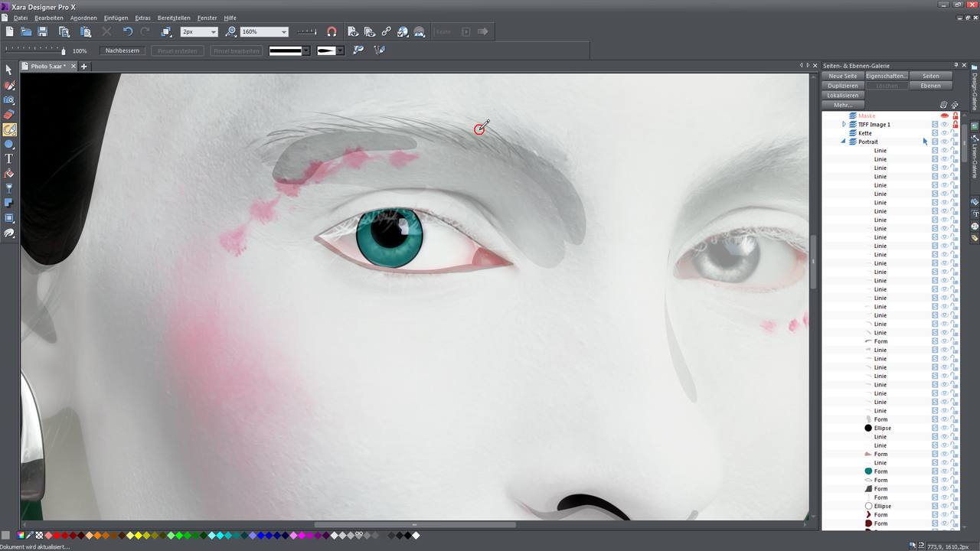Screen dimensions: 980x551
Task: Click the Undo arrow icon
Action: (x=127, y=31)
